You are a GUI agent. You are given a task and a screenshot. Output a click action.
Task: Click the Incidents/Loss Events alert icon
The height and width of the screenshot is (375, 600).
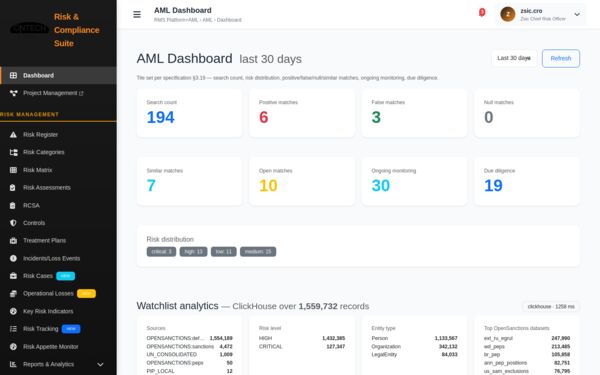point(13,258)
